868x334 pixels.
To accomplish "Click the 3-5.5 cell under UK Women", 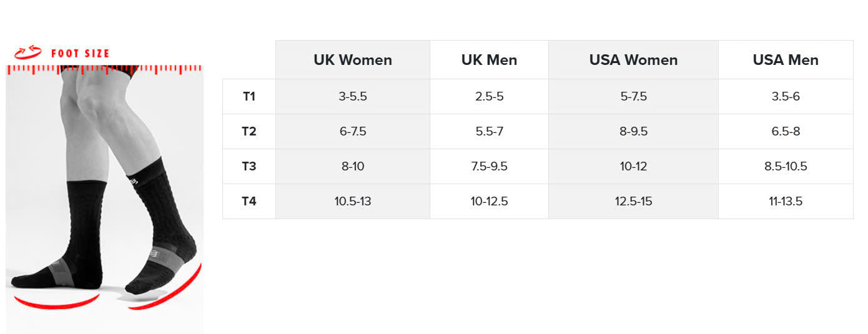I will click(353, 97).
